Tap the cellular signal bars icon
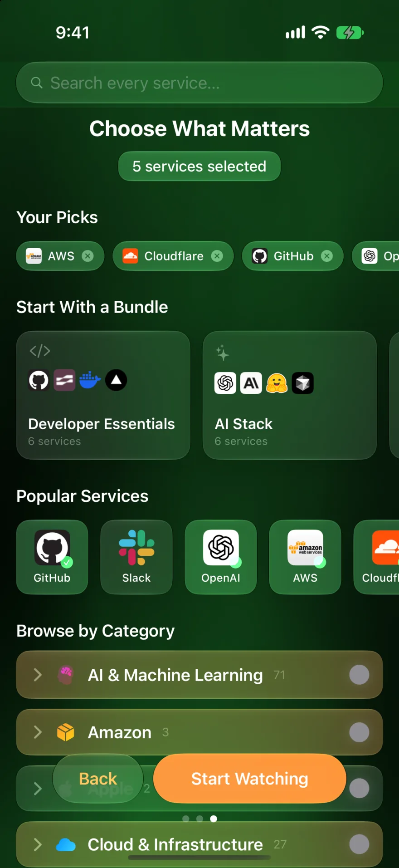399x868 pixels. click(295, 33)
